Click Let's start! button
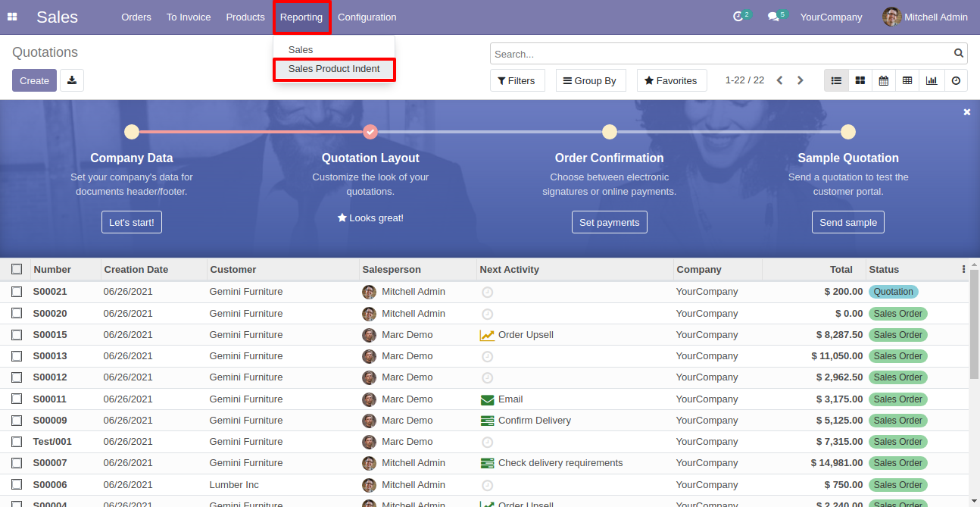Image resolution: width=980 pixels, height=507 pixels. pos(132,222)
